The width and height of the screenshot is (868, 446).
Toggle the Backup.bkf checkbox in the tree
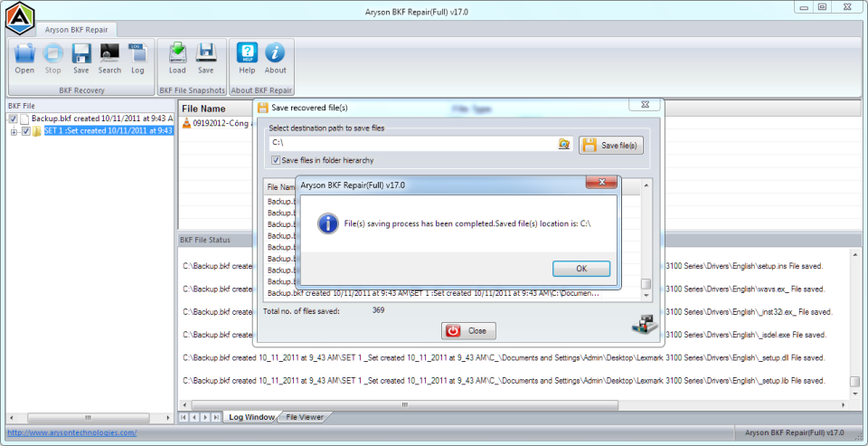coord(14,119)
